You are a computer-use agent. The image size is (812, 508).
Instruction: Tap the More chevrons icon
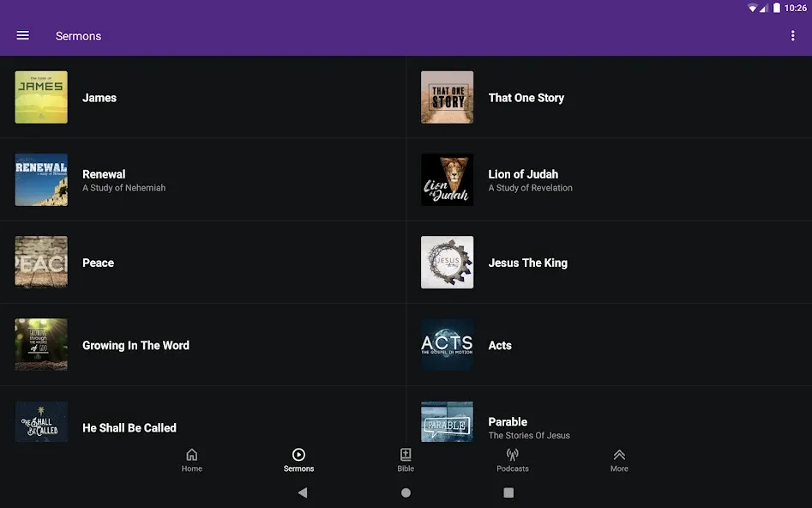click(x=619, y=455)
